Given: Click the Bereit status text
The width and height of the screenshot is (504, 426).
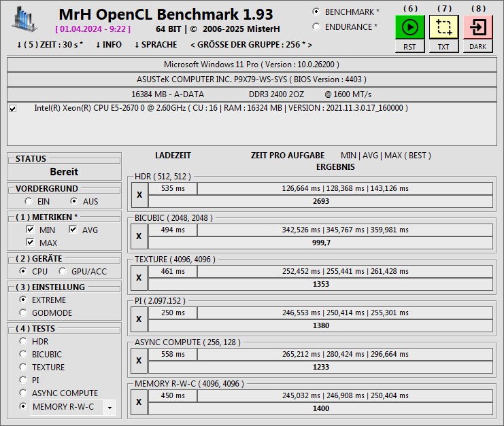Looking at the screenshot, I should [64, 172].
